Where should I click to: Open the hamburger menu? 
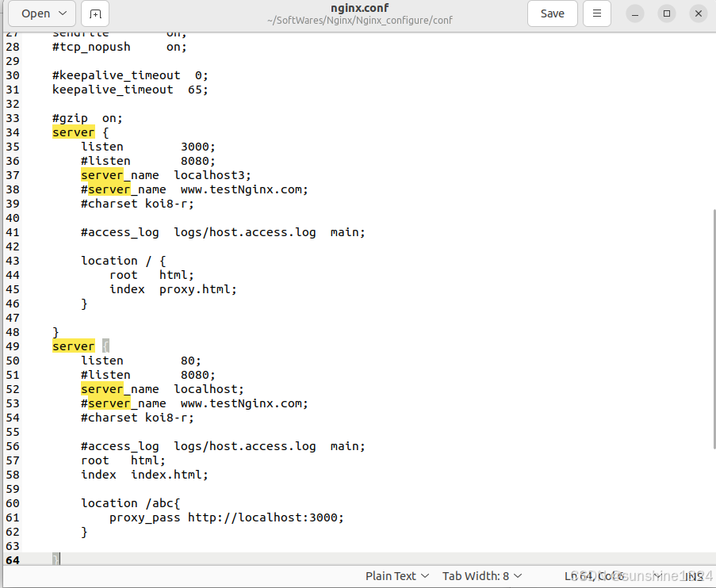click(597, 13)
